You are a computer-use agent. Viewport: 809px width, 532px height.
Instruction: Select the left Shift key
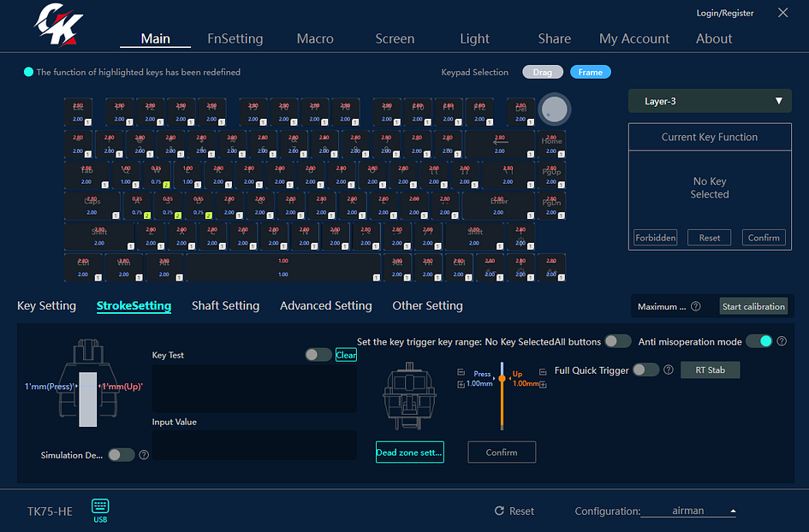(x=99, y=237)
